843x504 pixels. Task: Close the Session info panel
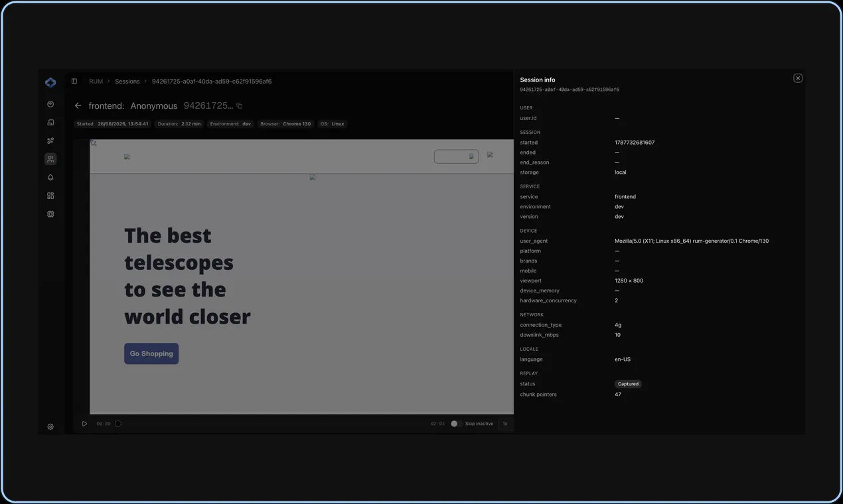click(x=798, y=78)
